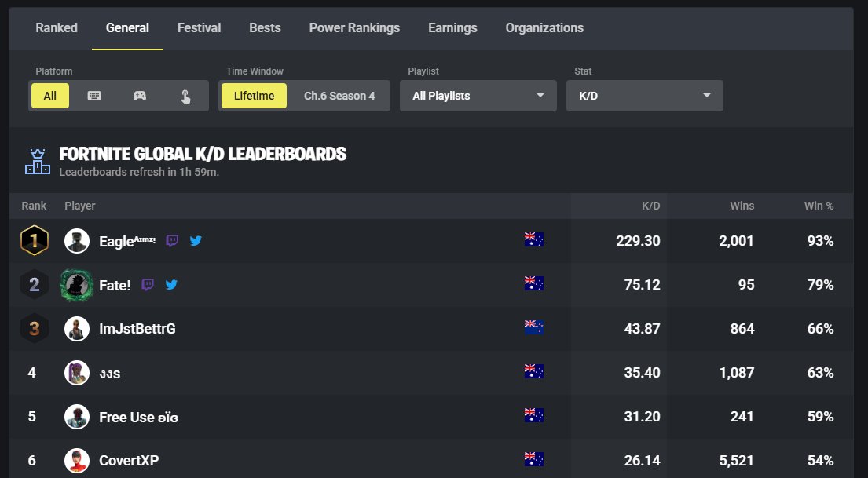Click the leaderboards refresh timer text

139,172
